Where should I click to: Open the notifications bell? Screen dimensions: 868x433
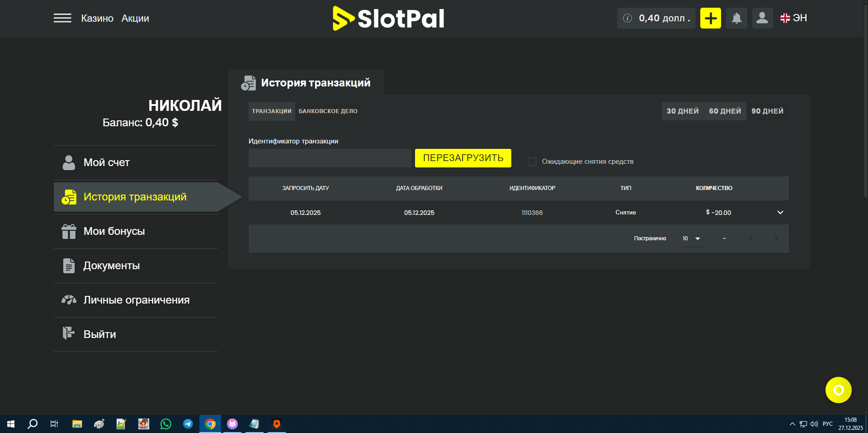tap(736, 18)
